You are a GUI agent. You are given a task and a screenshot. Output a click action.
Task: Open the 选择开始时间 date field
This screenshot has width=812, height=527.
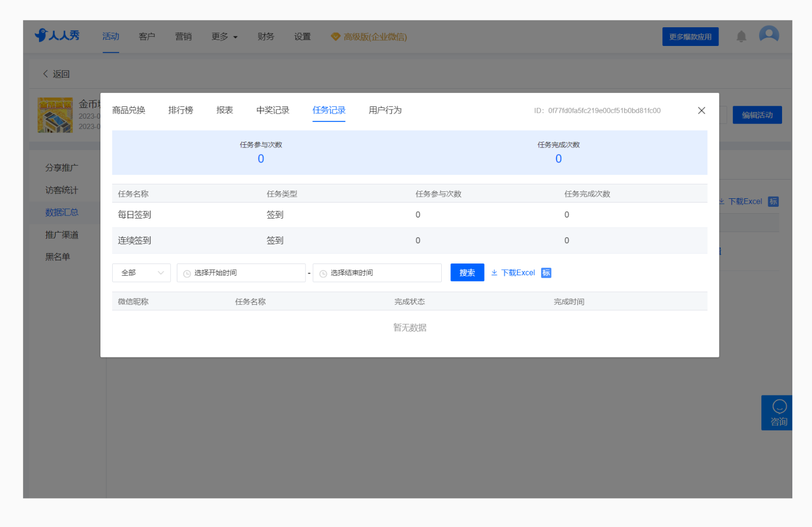(241, 273)
